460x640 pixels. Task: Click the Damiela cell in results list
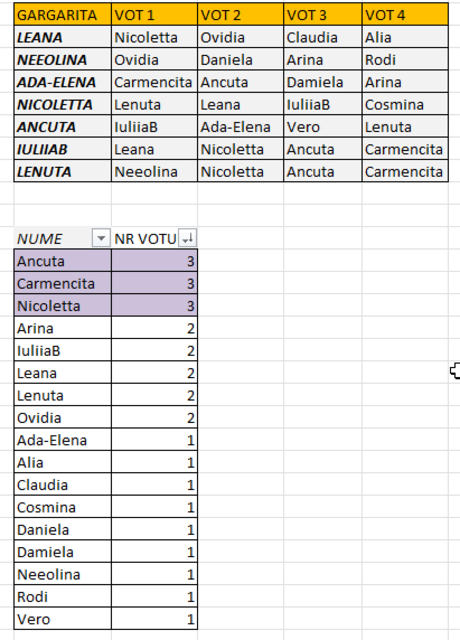click(x=62, y=552)
